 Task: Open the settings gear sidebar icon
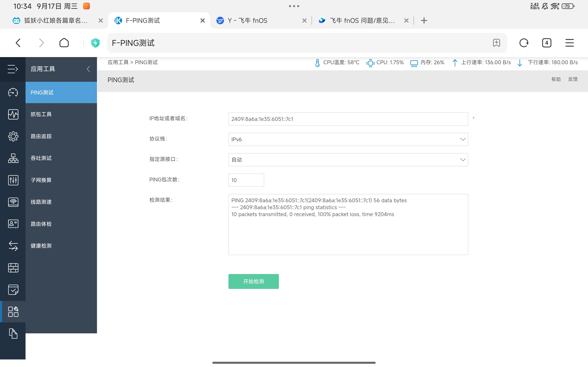[x=13, y=136]
